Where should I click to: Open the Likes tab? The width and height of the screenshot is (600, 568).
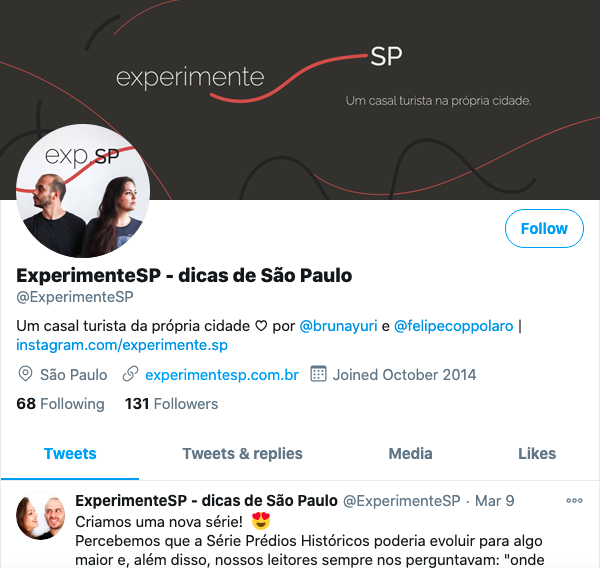(x=537, y=454)
